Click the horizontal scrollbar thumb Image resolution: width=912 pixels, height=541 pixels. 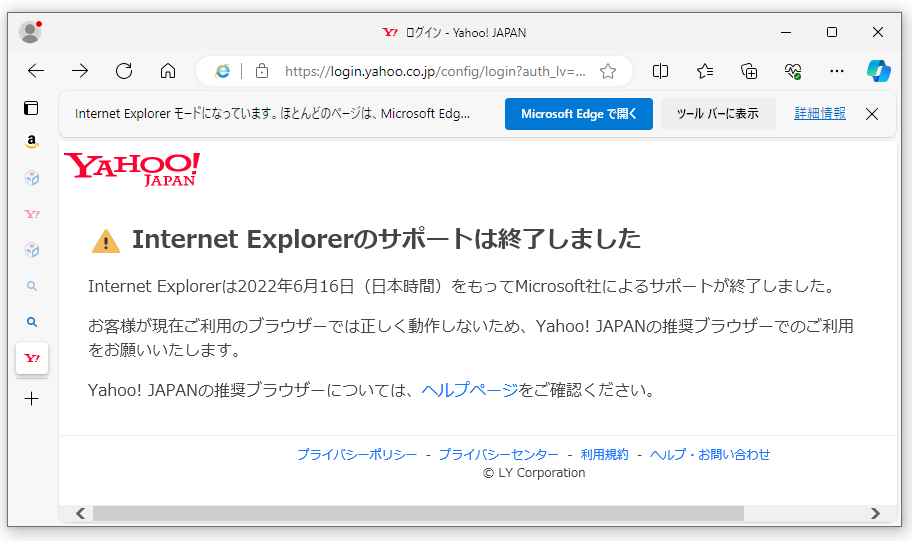(418, 513)
